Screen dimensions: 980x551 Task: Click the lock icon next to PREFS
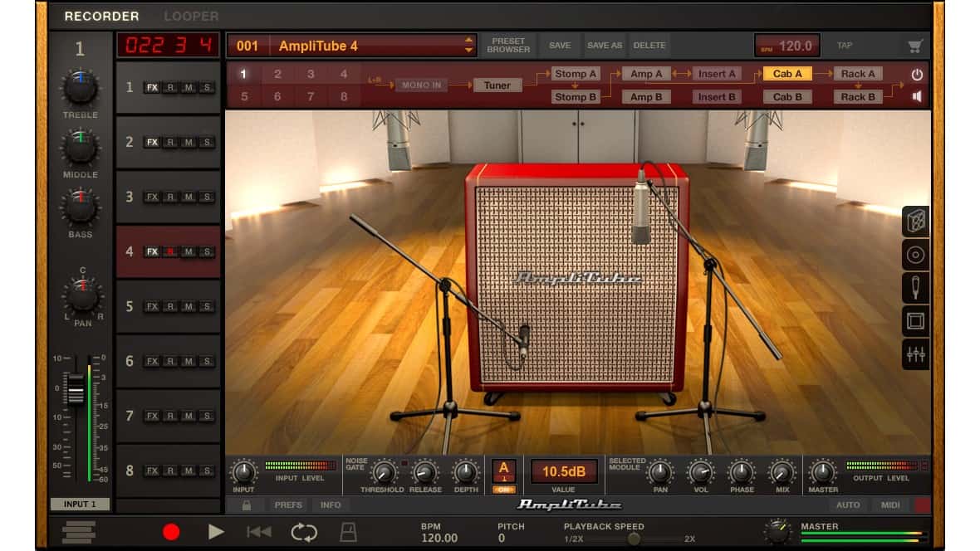(247, 505)
